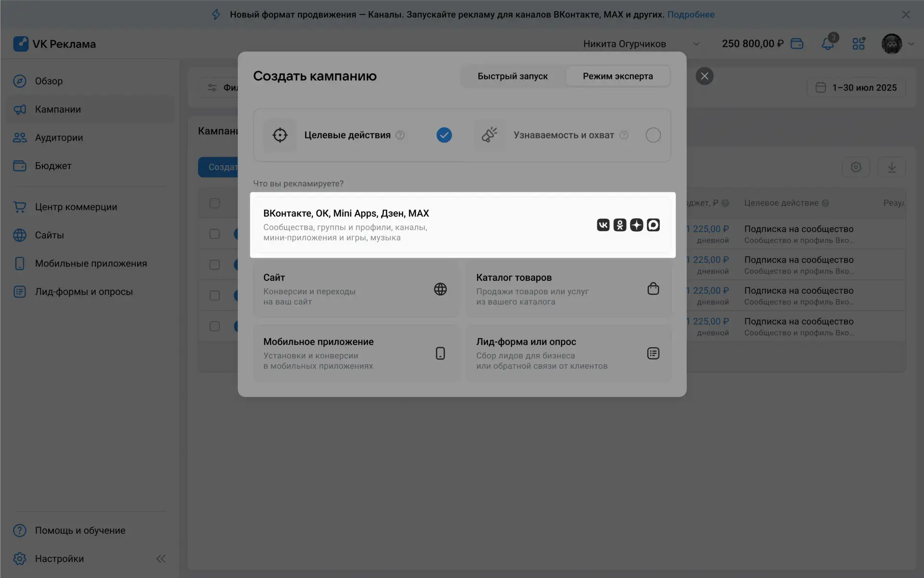Click the Целевое действие column header
This screenshot has height=578, width=924.
(x=781, y=203)
